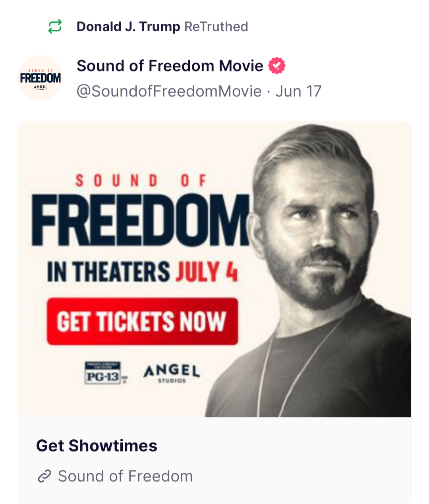Click the FREEDOM title in the banner

(x=141, y=220)
